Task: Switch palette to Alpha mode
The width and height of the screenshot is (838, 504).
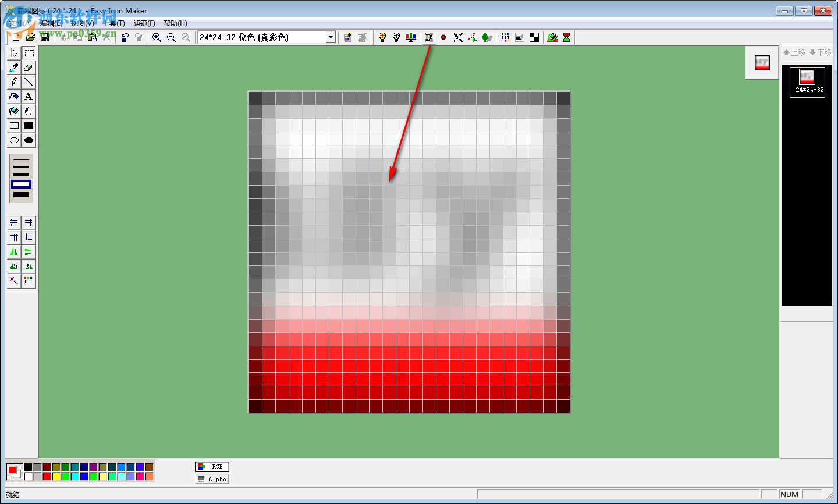Action: coord(212,479)
